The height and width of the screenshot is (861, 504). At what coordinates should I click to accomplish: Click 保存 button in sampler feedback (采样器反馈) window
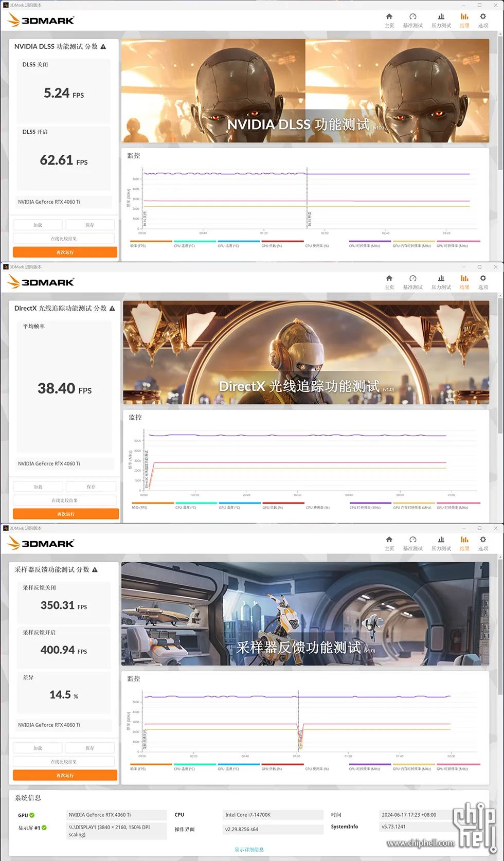pos(89,748)
